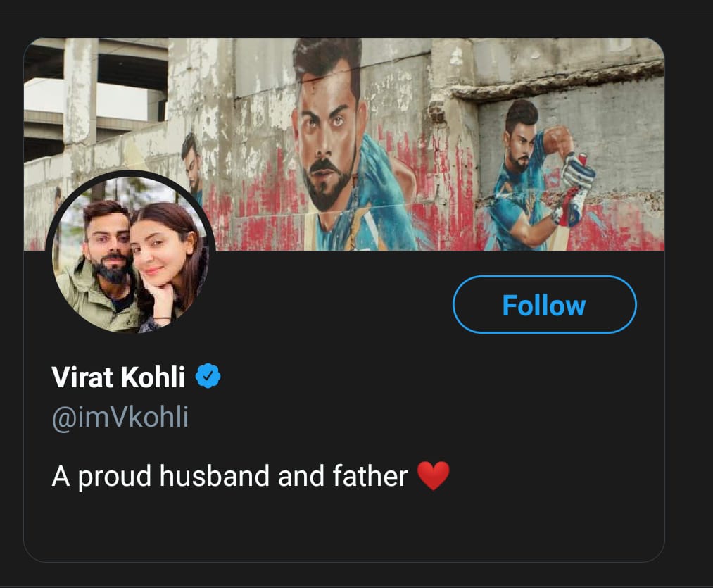713x588 pixels.
Task: Click the Follow button
Action: [x=544, y=305]
